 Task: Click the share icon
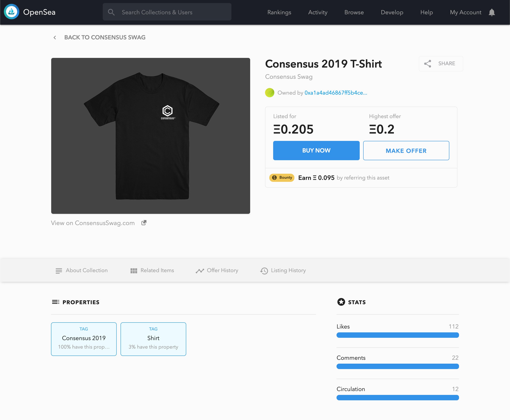point(428,64)
